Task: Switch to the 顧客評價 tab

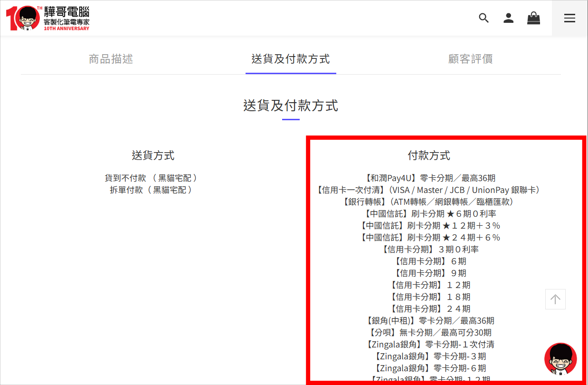Action: coord(470,59)
